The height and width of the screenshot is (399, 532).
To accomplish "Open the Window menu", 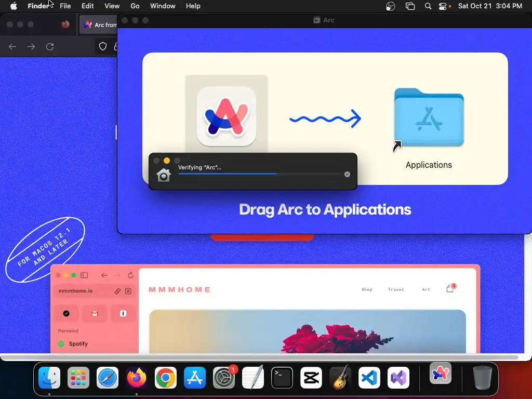I will point(163,6).
